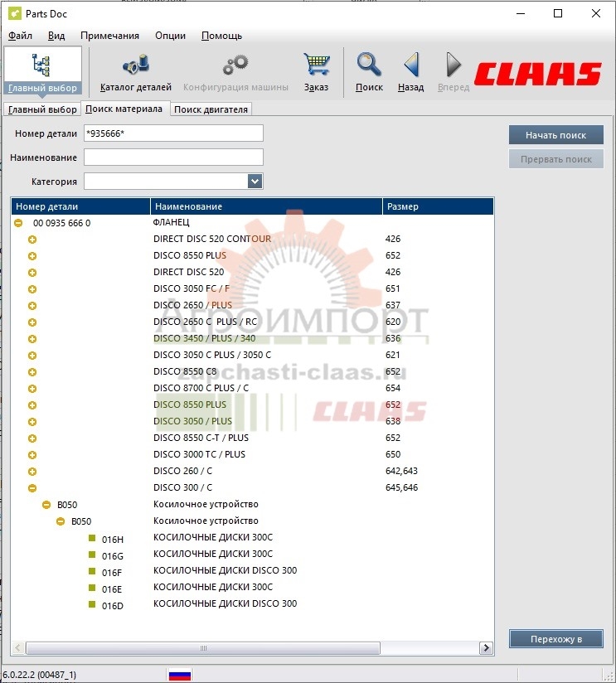Click the scrollbar left arrow
The width and height of the screenshot is (616, 683).
point(18,647)
